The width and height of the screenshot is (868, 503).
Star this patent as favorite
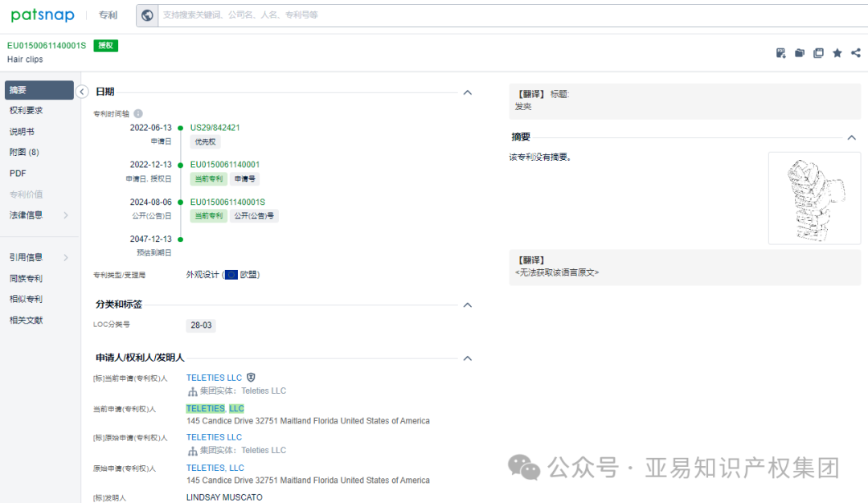click(x=837, y=53)
